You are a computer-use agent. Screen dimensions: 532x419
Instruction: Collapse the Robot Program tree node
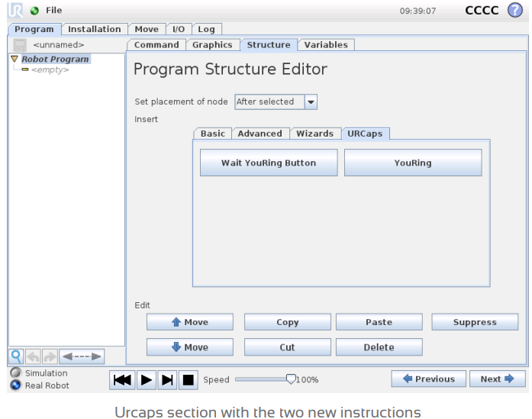point(15,59)
